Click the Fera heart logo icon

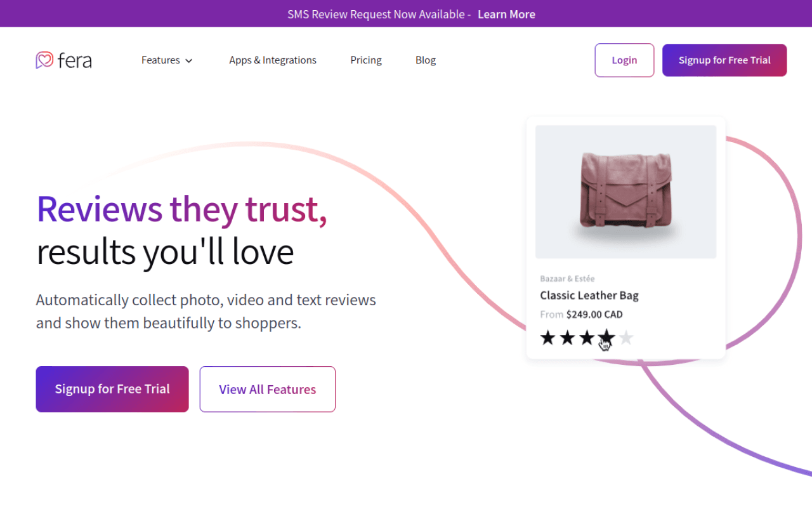point(44,60)
